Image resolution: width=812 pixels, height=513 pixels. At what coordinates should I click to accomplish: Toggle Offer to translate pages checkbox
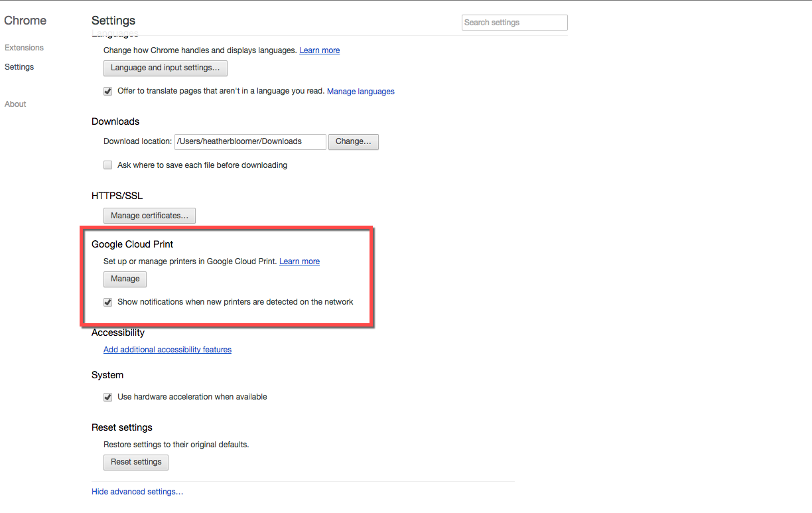(x=107, y=92)
